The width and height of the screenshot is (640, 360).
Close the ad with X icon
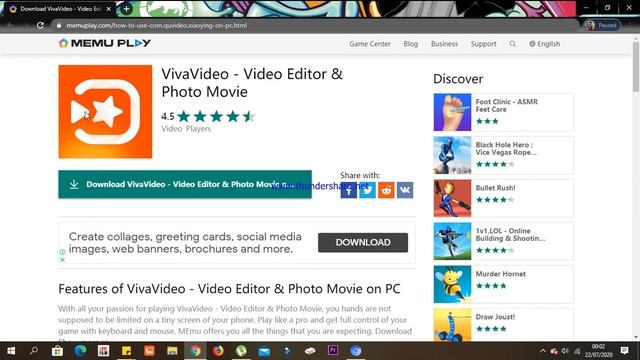[62, 260]
